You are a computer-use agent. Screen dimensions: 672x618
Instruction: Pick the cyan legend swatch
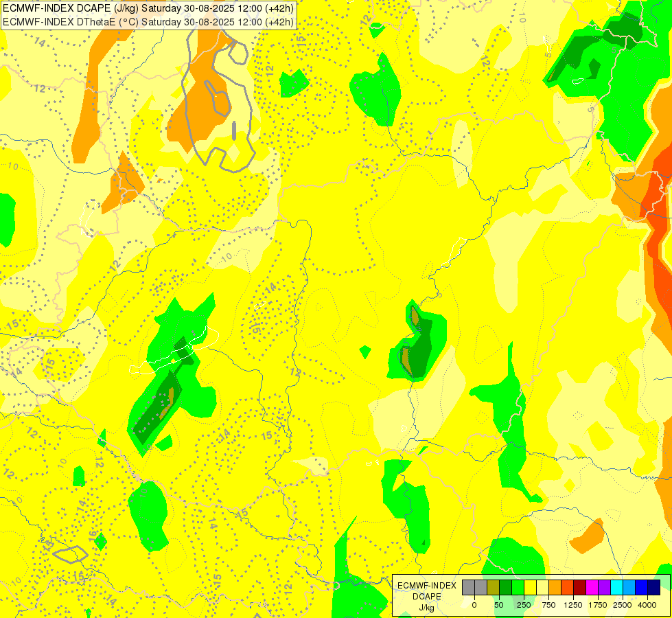(616, 588)
